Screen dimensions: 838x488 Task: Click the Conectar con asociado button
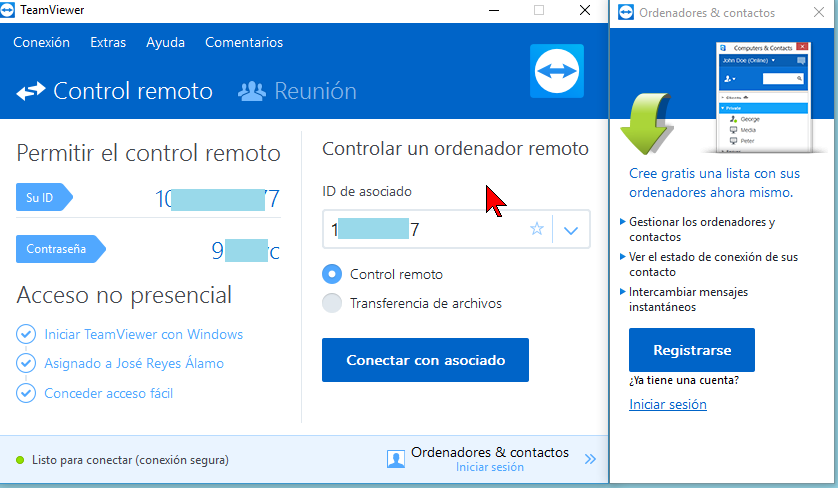tap(425, 360)
